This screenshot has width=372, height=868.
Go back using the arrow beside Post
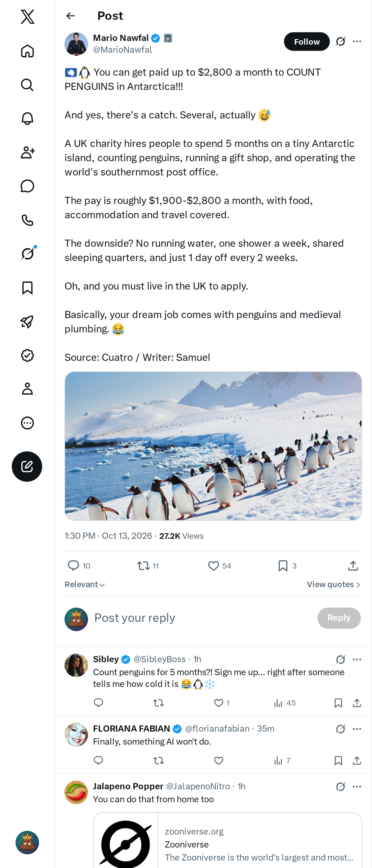[x=70, y=16]
